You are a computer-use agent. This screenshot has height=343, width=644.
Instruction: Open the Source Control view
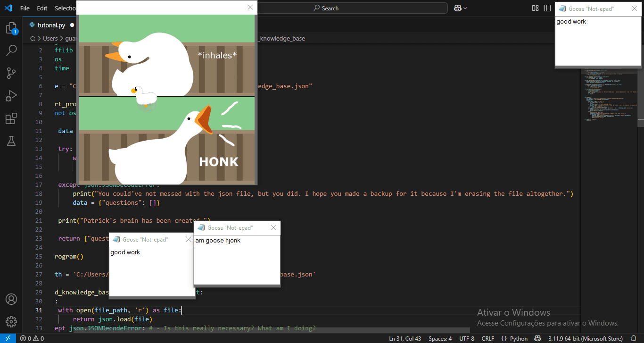[11, 73]
